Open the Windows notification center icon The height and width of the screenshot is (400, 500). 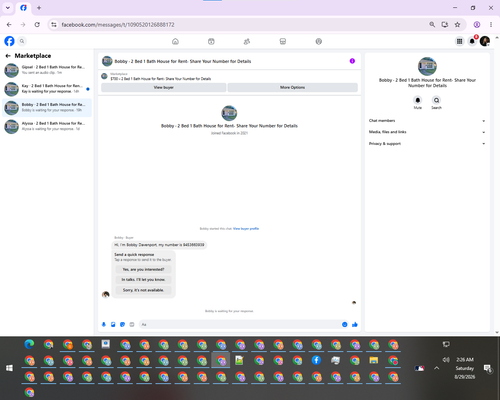(x=488, y=368)
